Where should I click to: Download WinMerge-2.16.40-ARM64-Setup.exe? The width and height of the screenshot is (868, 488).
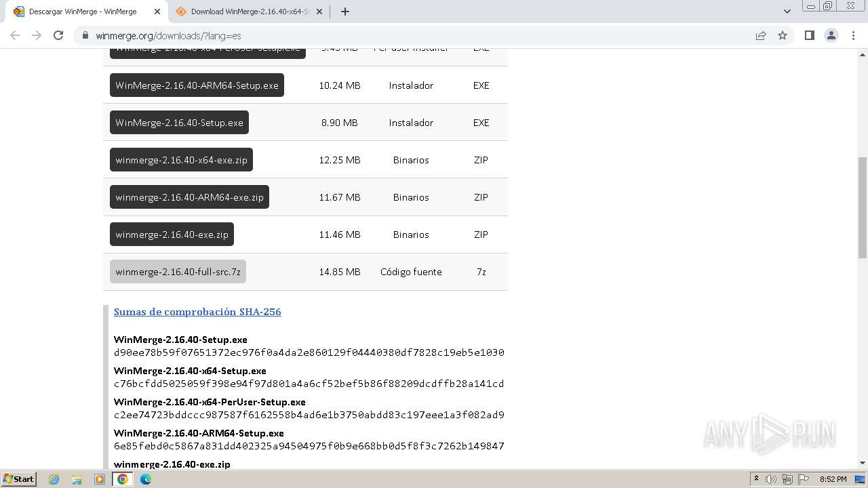[x=197, y=85]
